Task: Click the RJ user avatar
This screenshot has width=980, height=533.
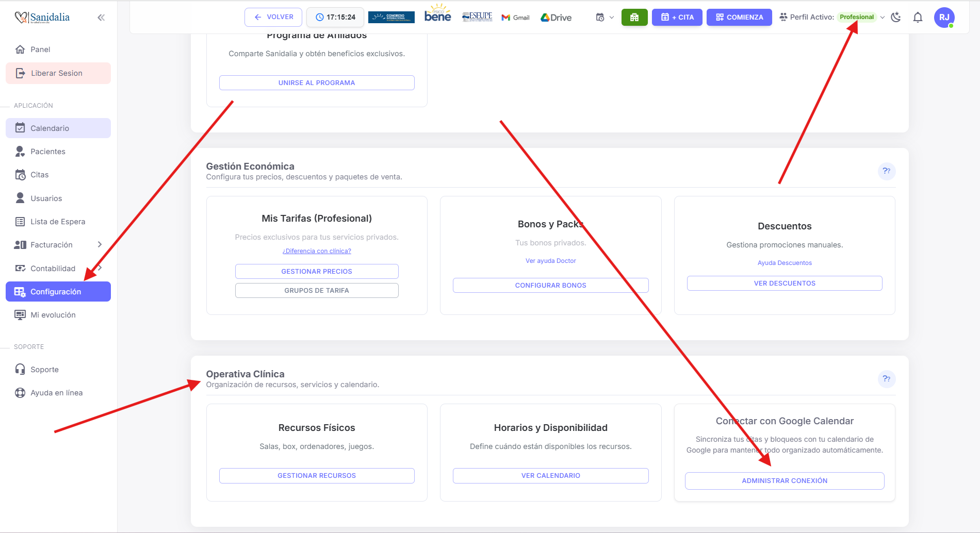Action: pyautogui.click(x=944, y=18)
